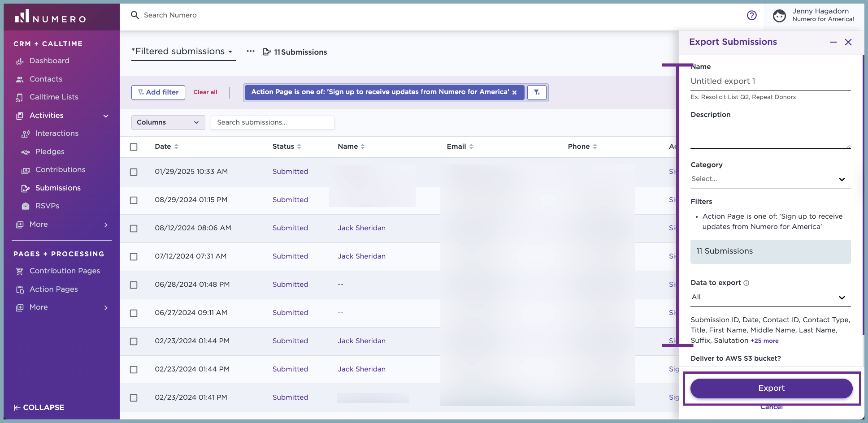This screenshot has height=423, width=868.
Task: Open the three-dot options menu
Action: 251,51
